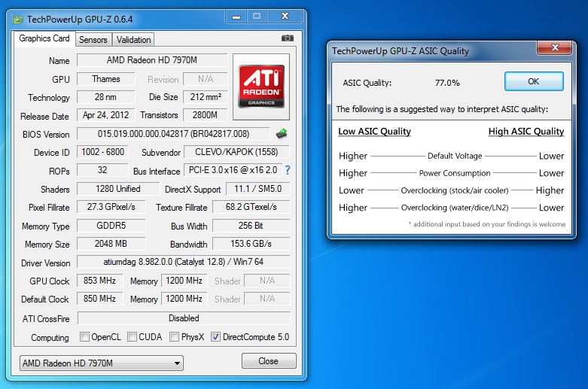
Task: Click the Bus Interface question mark icon
Action: [288, 170]
